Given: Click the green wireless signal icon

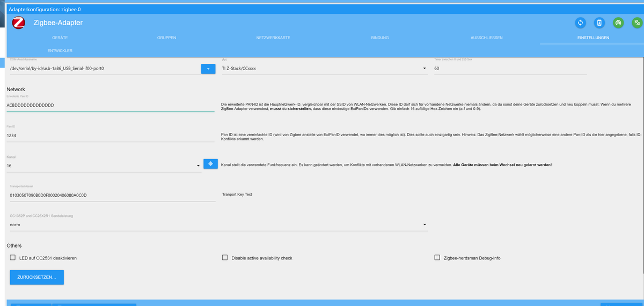Looking at the screenshot, I should coord(637,23).
